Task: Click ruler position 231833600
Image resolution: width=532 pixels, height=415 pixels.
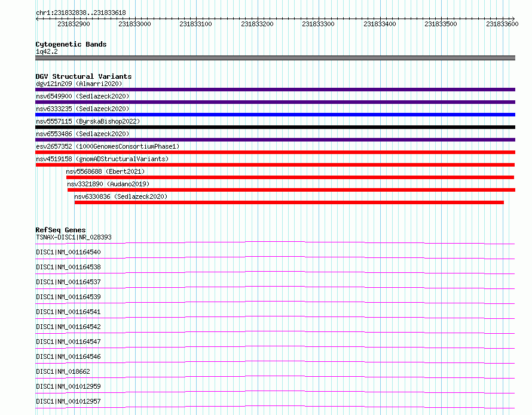Action: 502,24
